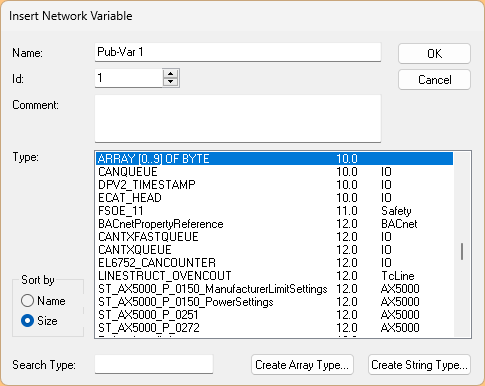Screen dimensions: 485x386
Task: Select the CANTXQUEUE type row
Action: click(x=274, y=250)
